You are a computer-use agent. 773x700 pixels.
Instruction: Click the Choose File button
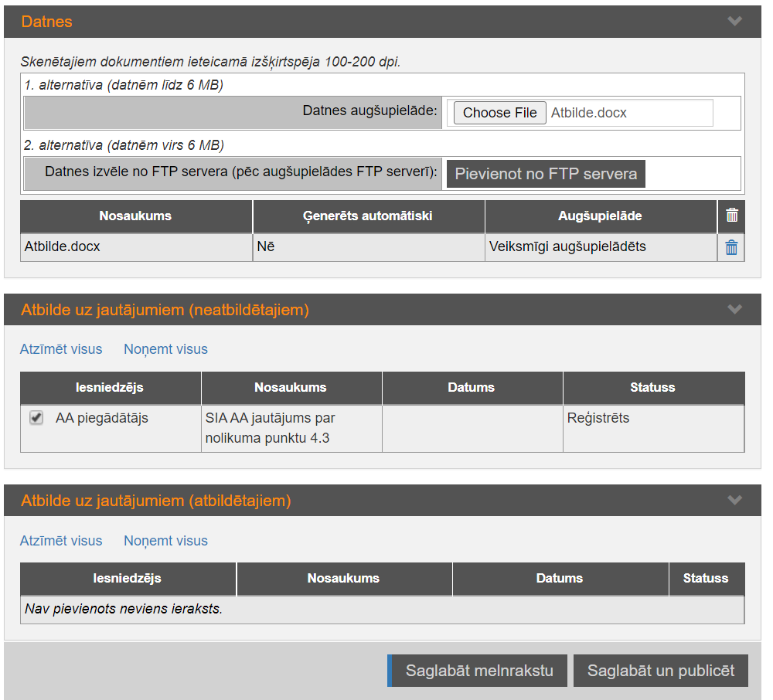coord(499,113)
